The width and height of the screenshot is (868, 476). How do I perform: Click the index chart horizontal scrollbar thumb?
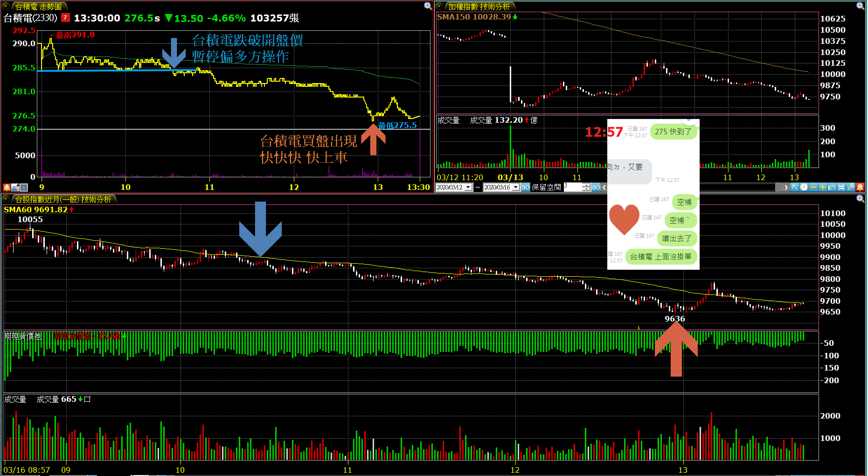click(x=778, y=187)
